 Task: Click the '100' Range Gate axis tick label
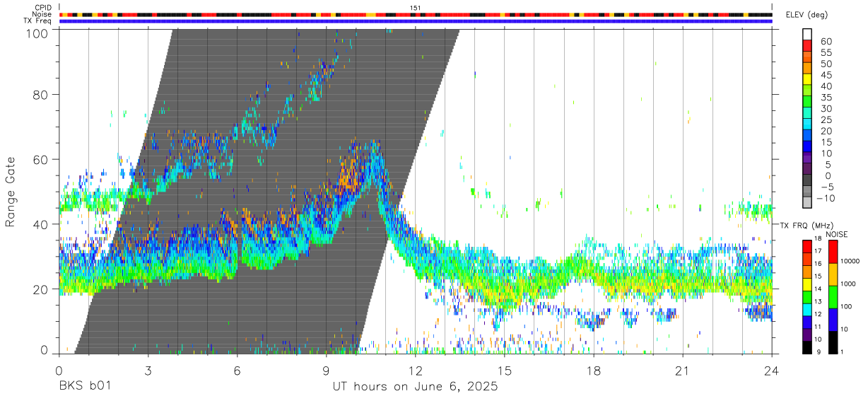click(36, 33)
